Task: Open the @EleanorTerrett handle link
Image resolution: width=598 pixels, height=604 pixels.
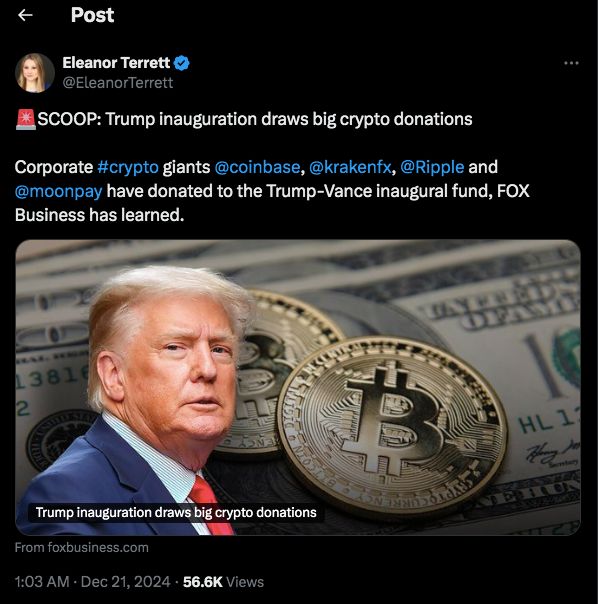Action: [118, 83]
